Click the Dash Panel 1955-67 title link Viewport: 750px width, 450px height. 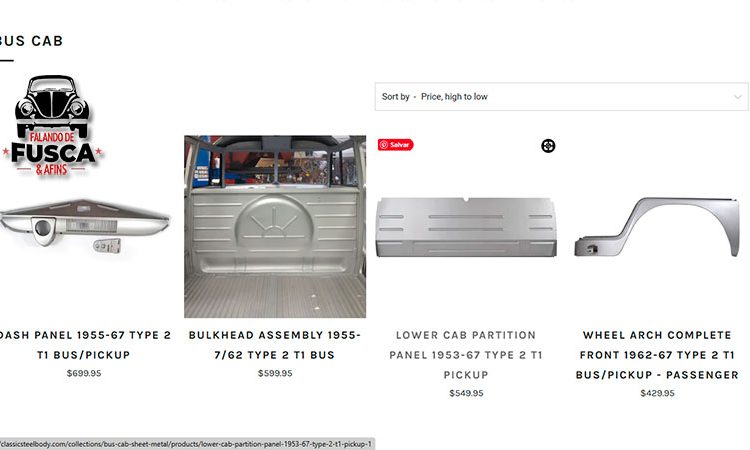click(x=84, y=345)
